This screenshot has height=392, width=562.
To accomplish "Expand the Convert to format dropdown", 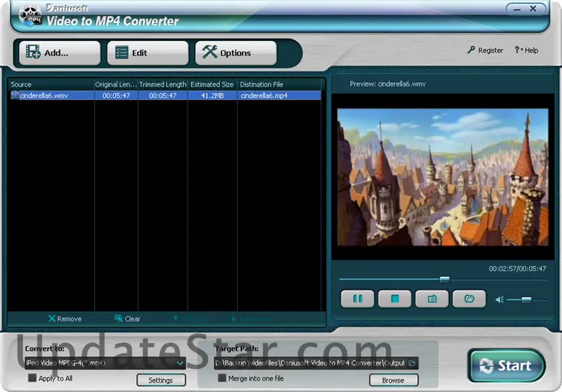I will pyautogui.click(x=179, y=363).
